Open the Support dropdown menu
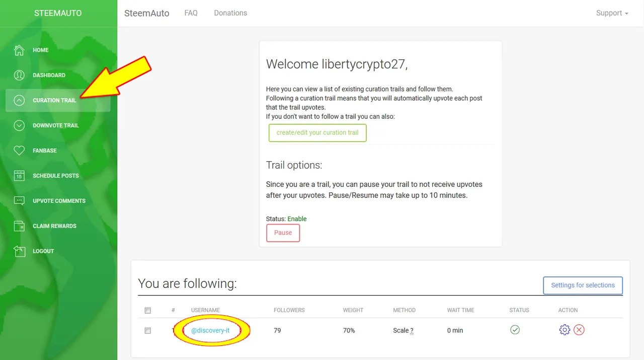The image size is (644, 360). coord(612,13)
